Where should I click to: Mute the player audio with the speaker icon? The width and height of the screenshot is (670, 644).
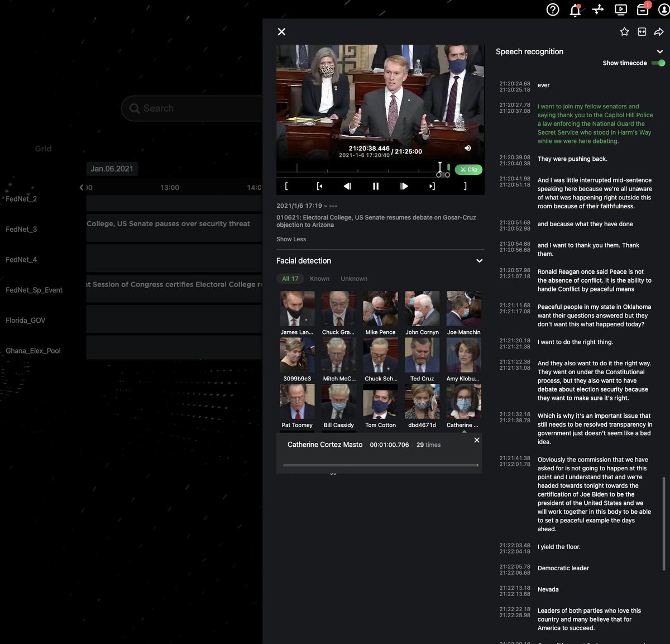tap(467, 148)
